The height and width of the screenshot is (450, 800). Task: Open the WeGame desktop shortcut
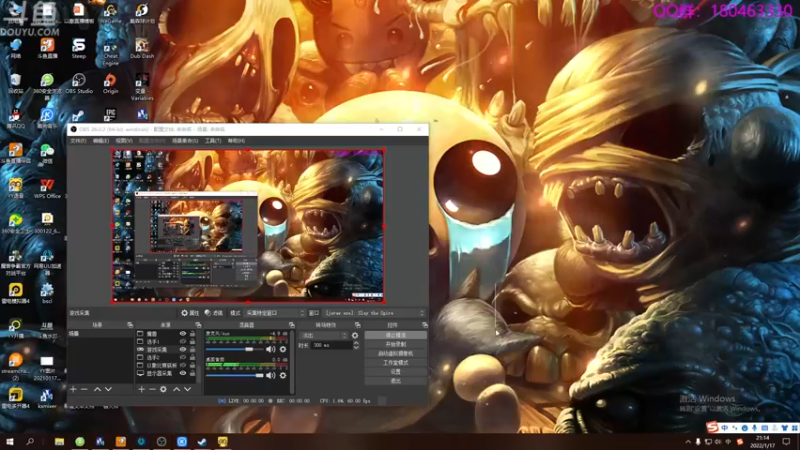[110, 13]
